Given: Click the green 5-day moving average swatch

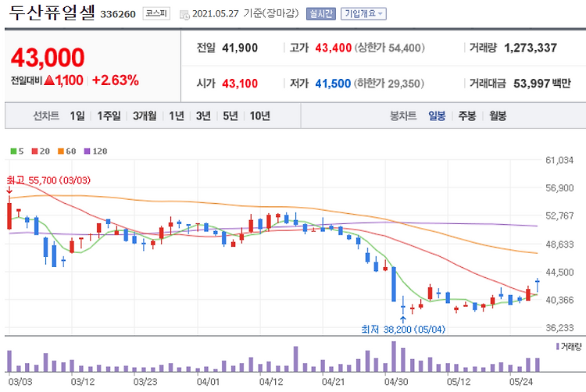Looking at the screenshot, I should click(x=13, y=151).
